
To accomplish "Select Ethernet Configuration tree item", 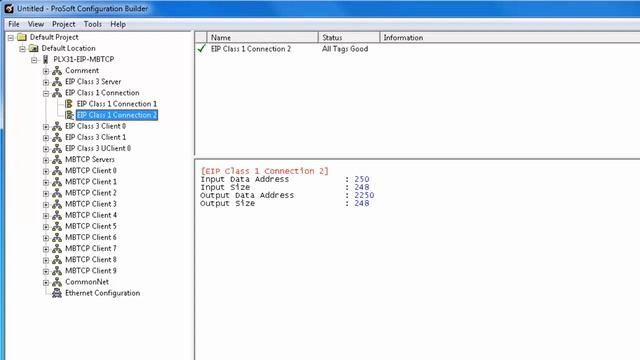I will 102,293.
